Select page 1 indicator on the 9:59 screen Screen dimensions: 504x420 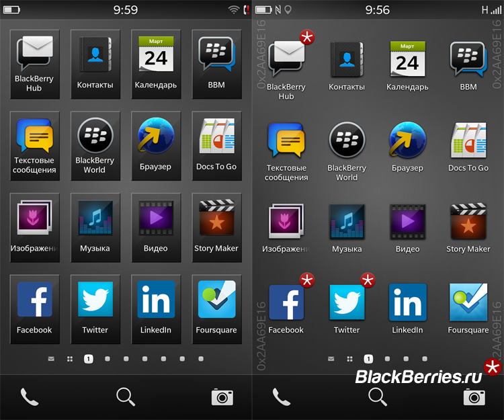[x=89, y=359]
